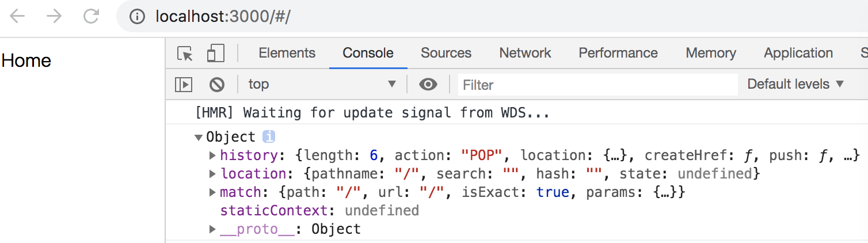This screenshot has width=868, height=243.
Task: Expand the history property
Action: (x=213, y=155)
